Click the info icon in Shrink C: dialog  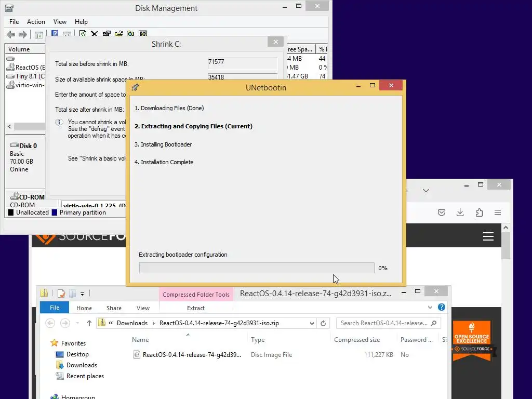click(59, 123)
